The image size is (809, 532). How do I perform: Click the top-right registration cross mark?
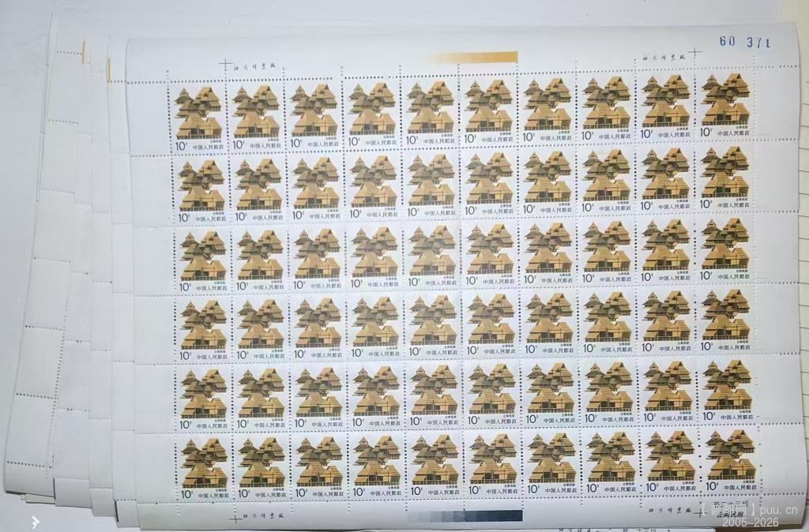tap(694, 54)
